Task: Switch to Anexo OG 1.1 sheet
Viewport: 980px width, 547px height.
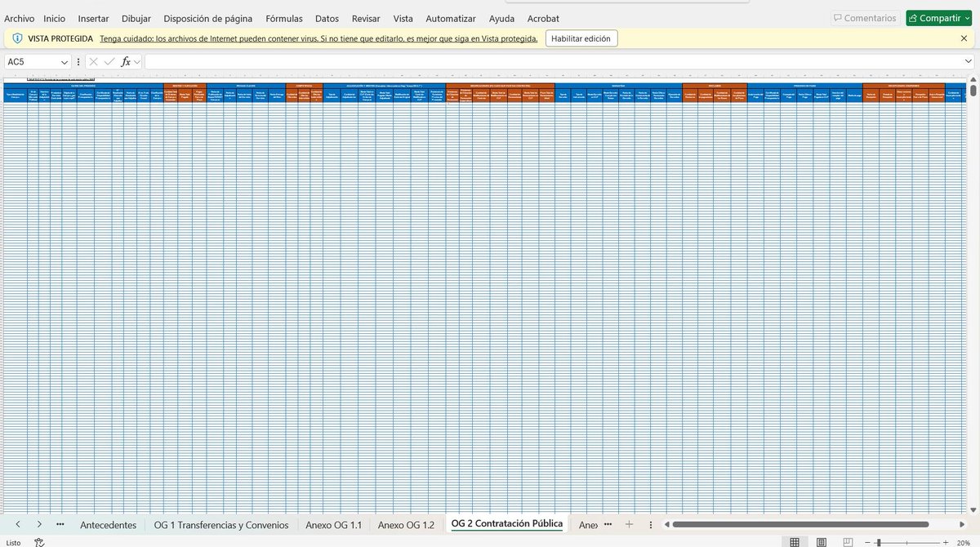Action: point(333,524)
